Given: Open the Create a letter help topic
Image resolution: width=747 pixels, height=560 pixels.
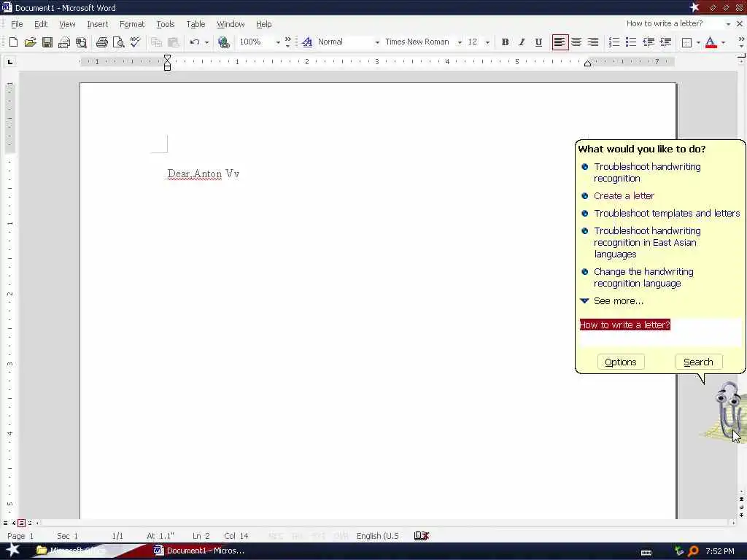Looking at the screenshot, I should [x=624, y=195].
